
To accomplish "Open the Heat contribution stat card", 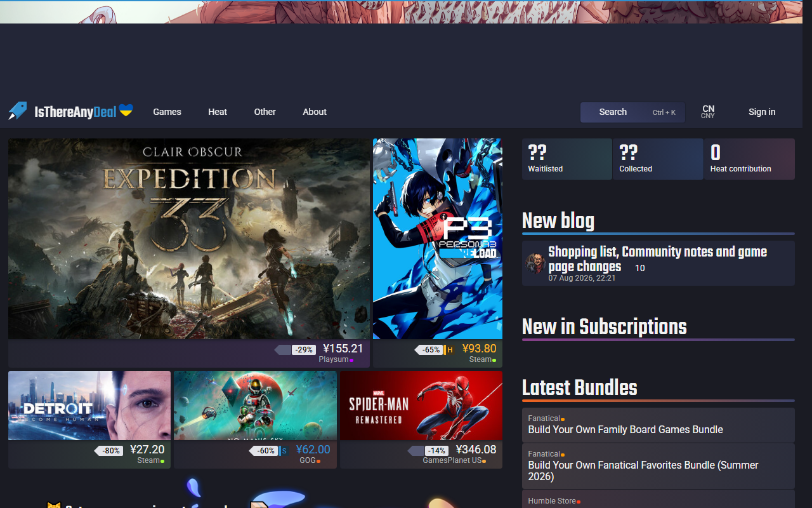I will click(x=749, y=159).
